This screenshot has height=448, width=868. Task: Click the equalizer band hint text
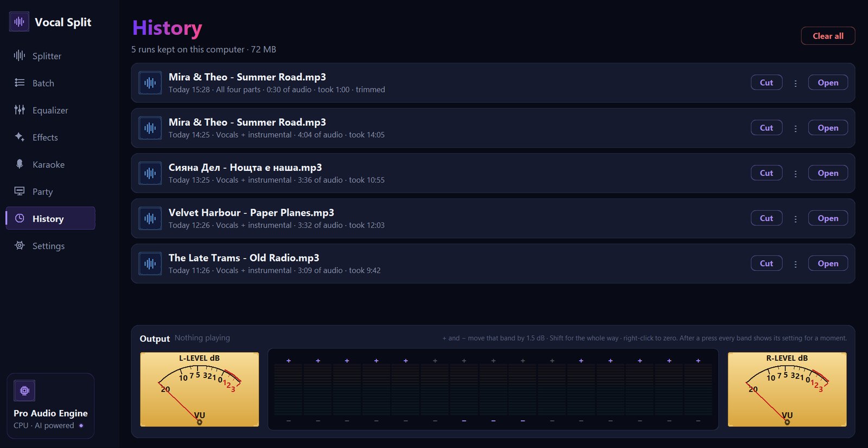(x=644, y=338)
